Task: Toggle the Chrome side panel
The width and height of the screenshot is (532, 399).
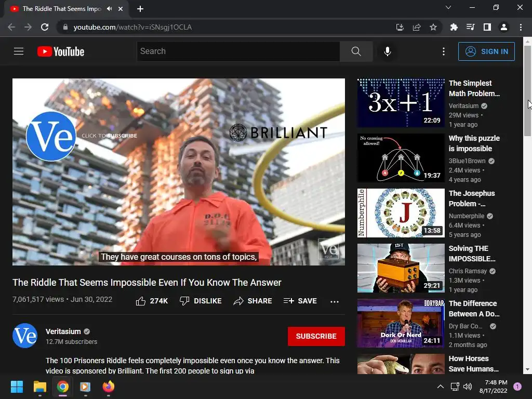Action: [x=487, y=27]
